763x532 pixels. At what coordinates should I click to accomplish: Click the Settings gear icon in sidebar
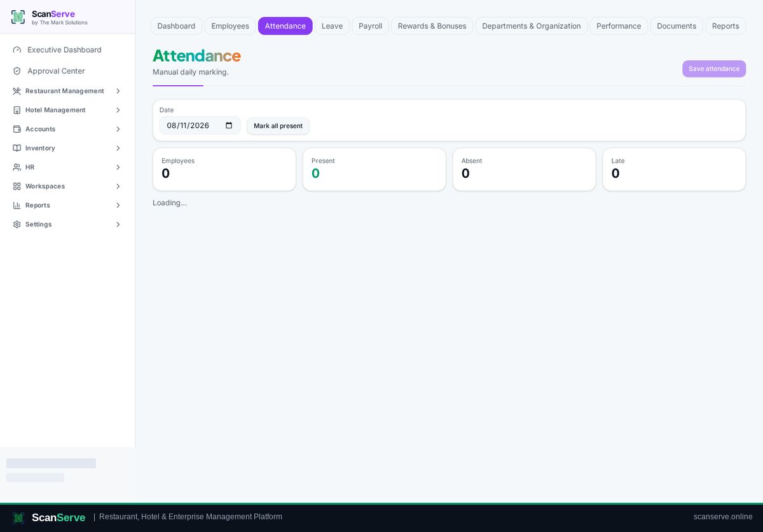[17, 224]
